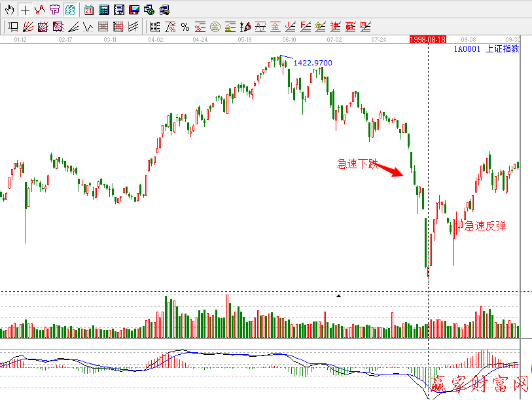Viewport: 532px width, 400px height.
Task: Click the small triangle above volume panel
Action: (338, 297)
